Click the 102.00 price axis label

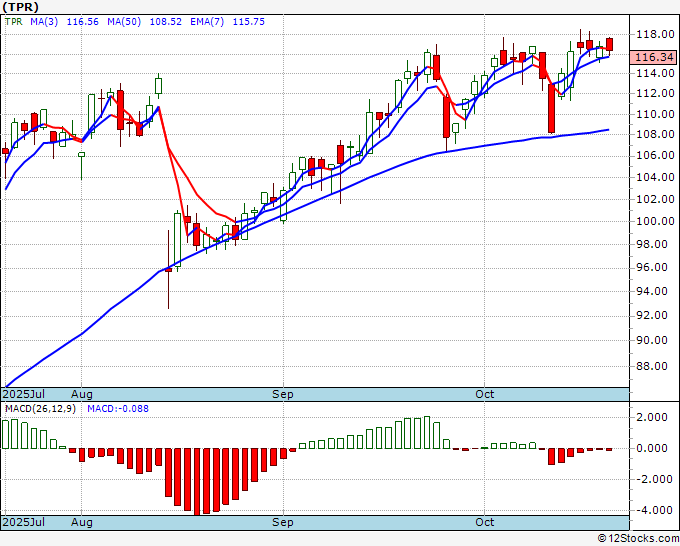(x=655, y=199)
